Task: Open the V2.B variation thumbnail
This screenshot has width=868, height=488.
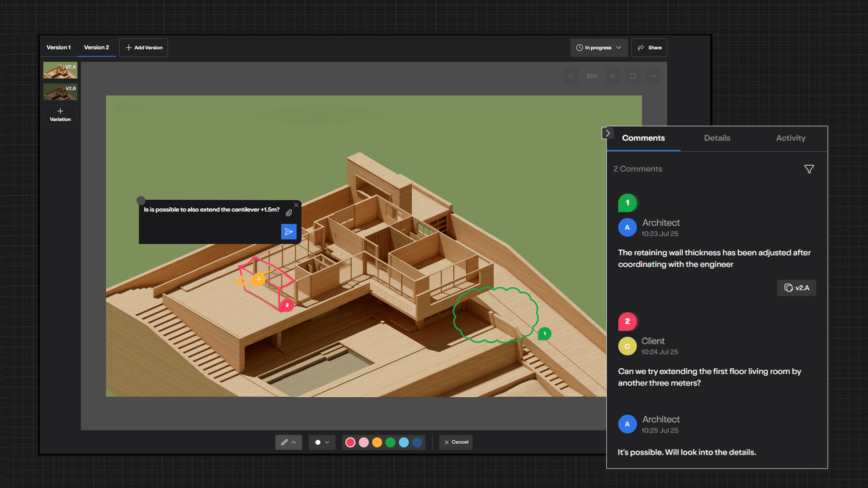Action: pyautogui.click(x=60, y=91)
